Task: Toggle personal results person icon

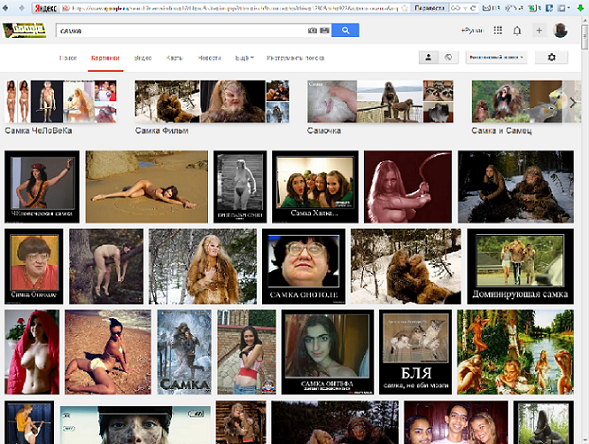Action: tap(429, 57)
